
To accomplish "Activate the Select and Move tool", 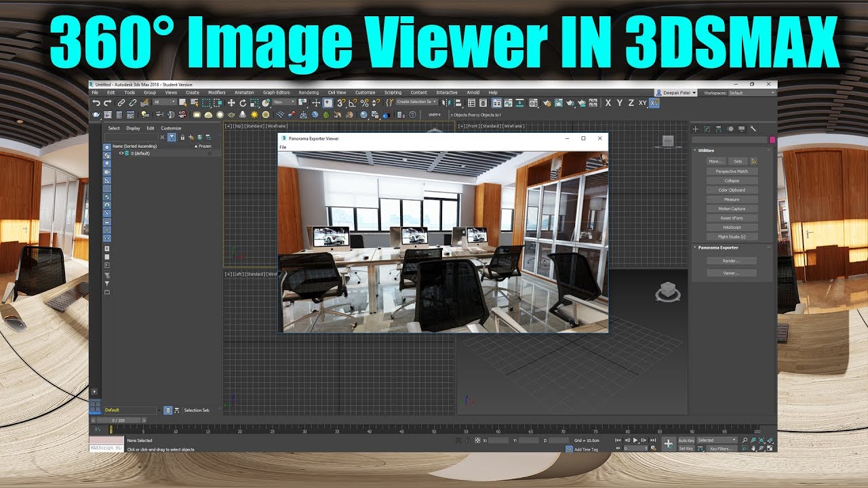I will click(x=231, y=102).
